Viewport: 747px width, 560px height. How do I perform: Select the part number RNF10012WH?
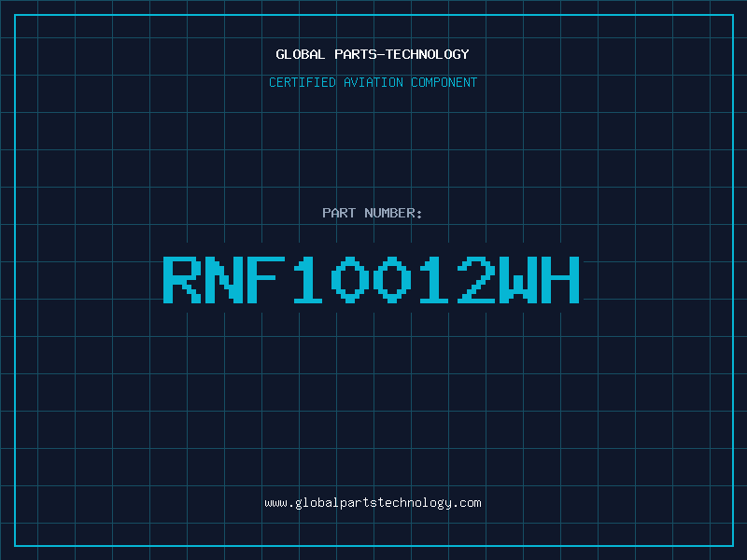[372, 279]
